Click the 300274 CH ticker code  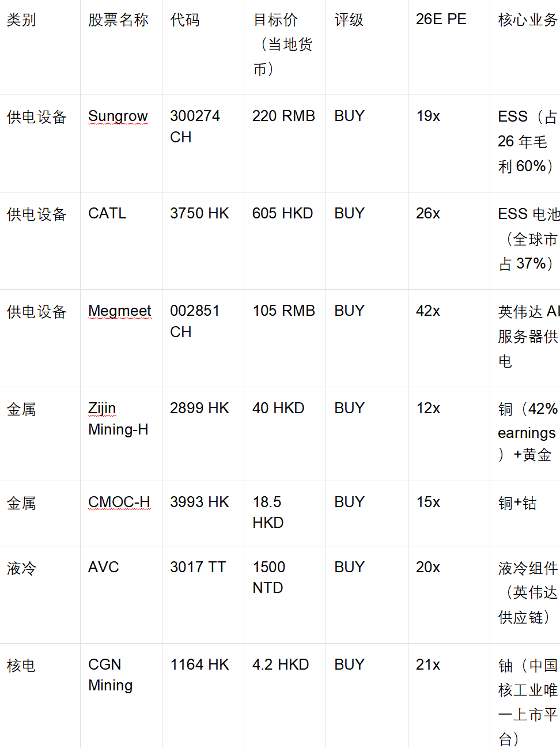(x=195, y=127)
